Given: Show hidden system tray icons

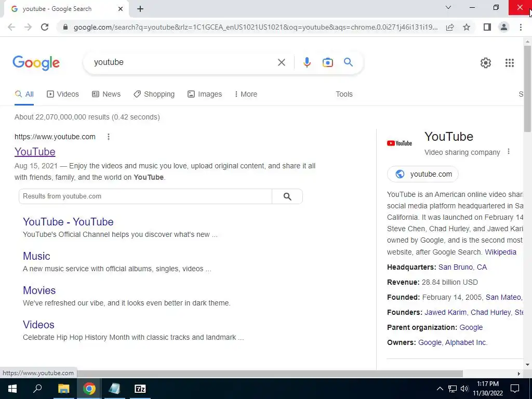Looking at the screenshot, I should (x=440, y=389).
